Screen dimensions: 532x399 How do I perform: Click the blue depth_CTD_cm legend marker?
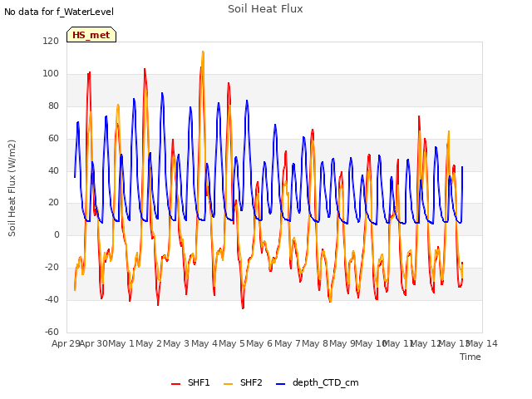(x=281, y=384)
